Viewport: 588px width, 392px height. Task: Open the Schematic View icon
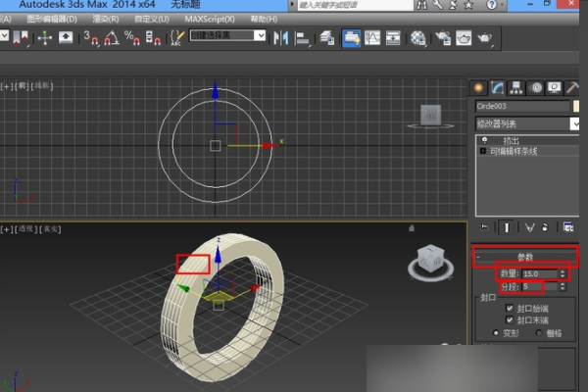393,38
